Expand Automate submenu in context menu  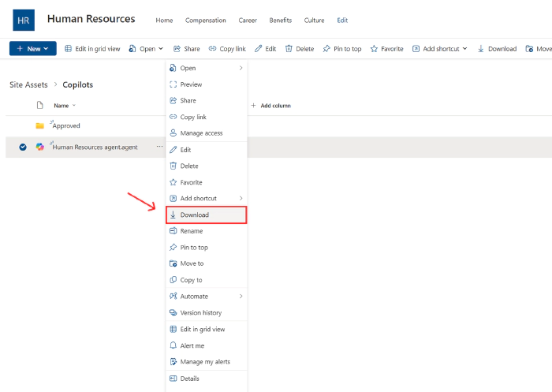[x=207, y=297]
